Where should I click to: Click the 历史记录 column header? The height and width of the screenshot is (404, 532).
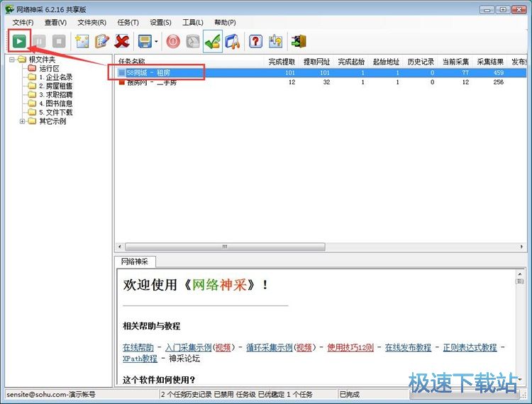pyautogui.click(x=421, y=62)
